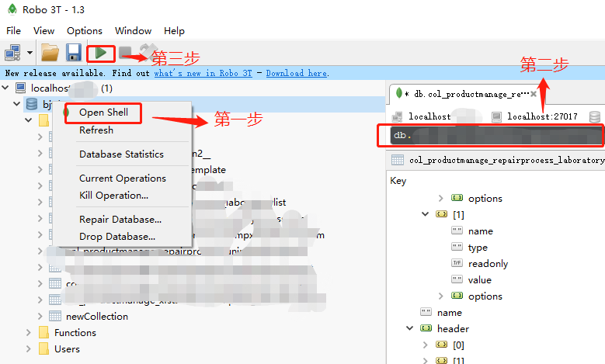Expand the first options array node

point(440,198)
